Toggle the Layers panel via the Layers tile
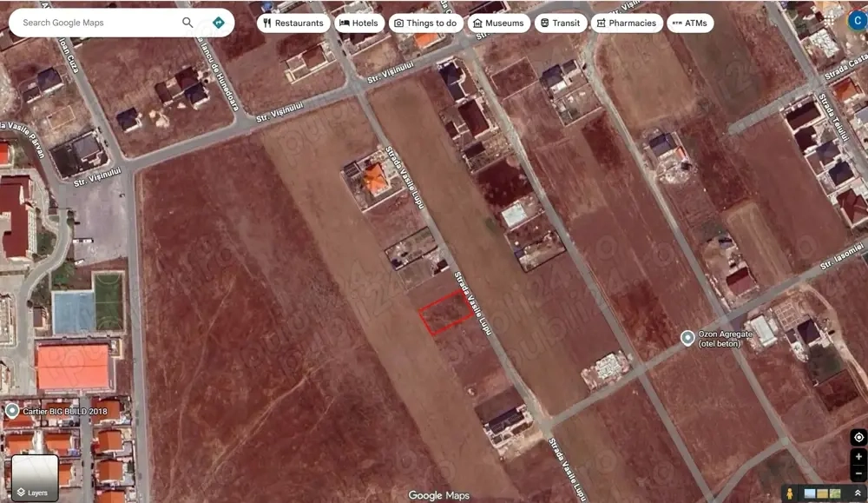 pos(35,477)
